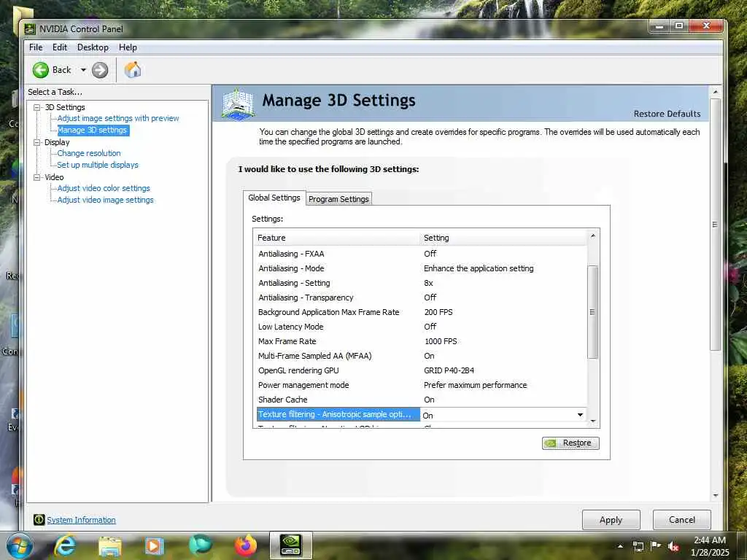747x560 pixels.
Task: Click the NVIDIA logo on Restore button
Action: click(551, 443)
